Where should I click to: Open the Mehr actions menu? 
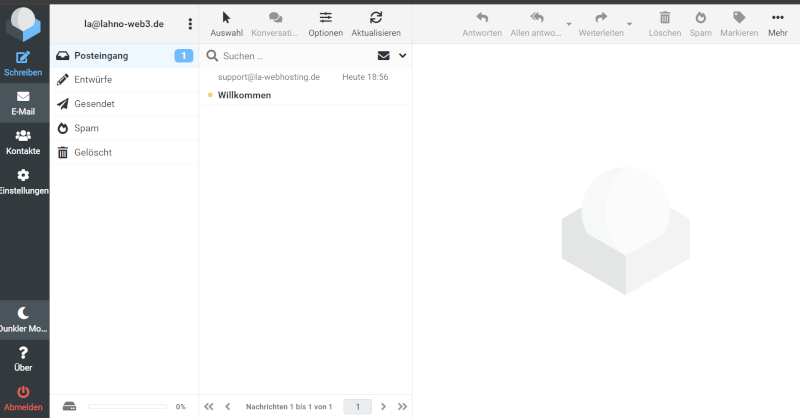click(x=778, y=17)
